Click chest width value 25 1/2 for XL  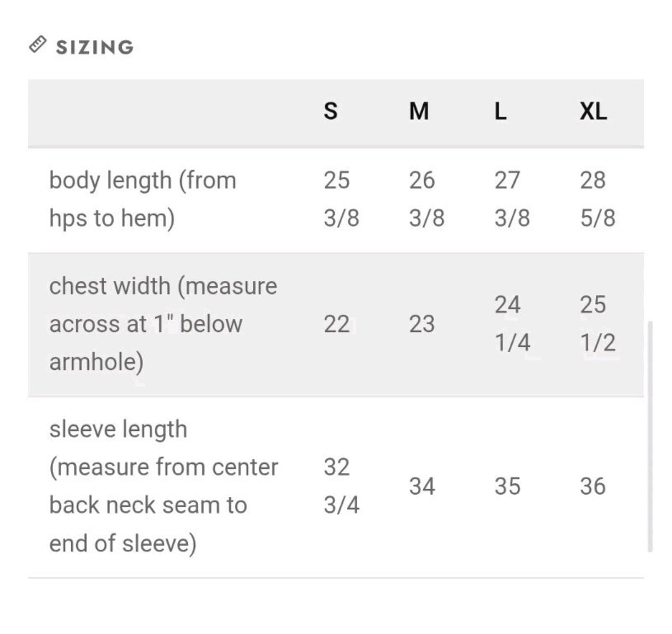pyautogui.click(x=598, y=324)
